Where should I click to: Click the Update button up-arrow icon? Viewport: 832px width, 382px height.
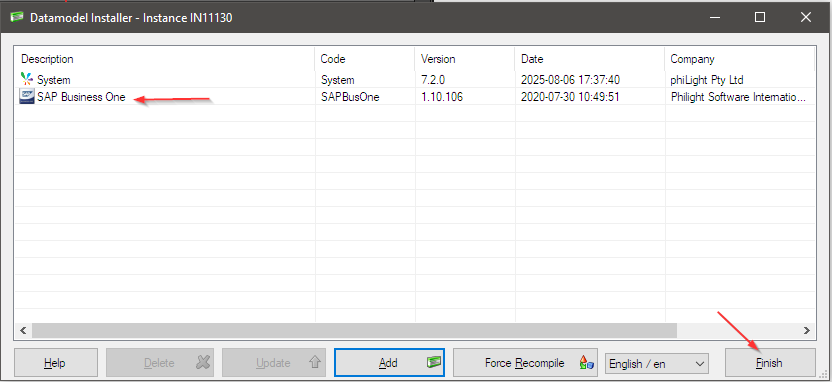pyautogui.click(x=315, y=363)
